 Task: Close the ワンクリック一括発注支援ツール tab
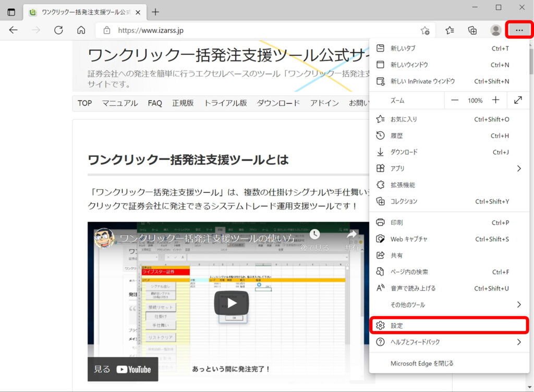tap(138, 13)
